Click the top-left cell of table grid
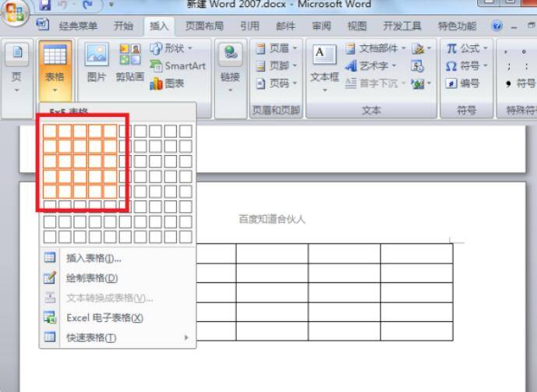The image size is (537, 392). tap(50, 131)
